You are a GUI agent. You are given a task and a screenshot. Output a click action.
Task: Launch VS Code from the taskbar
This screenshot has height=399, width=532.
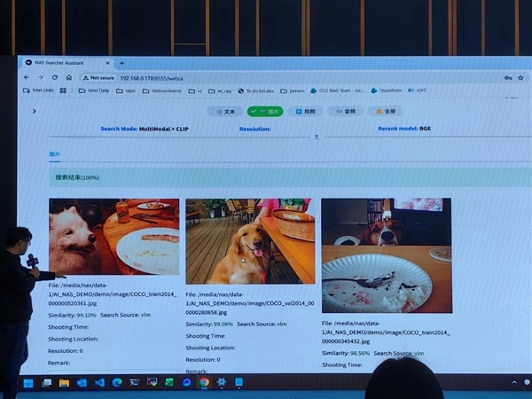pos(99,382)
